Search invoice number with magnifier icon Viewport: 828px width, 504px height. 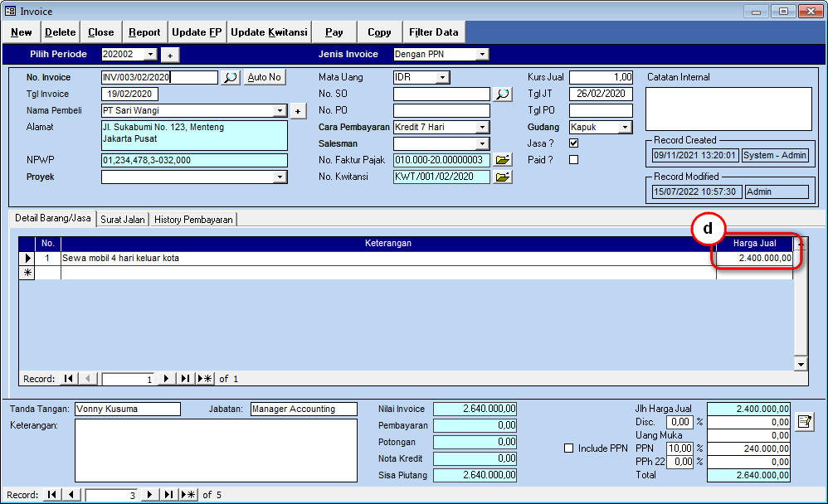click(231, 78)
